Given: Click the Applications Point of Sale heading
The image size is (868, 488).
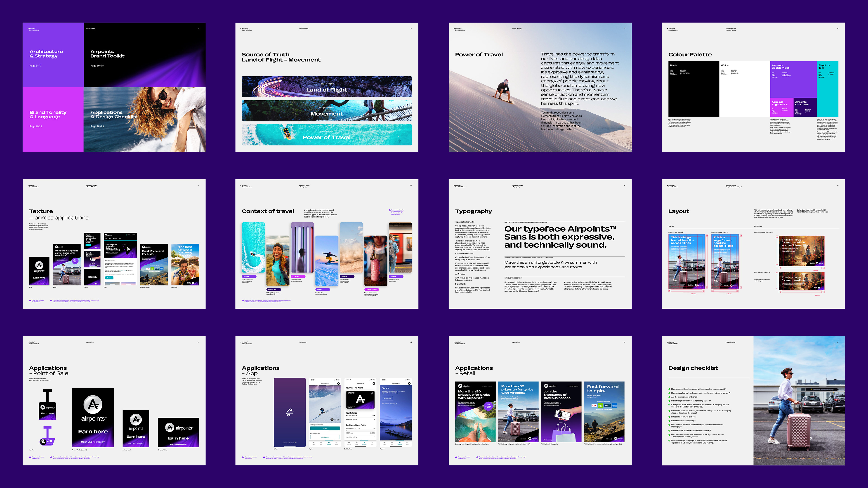Looking at the screenshot, I should pos(49,371).
